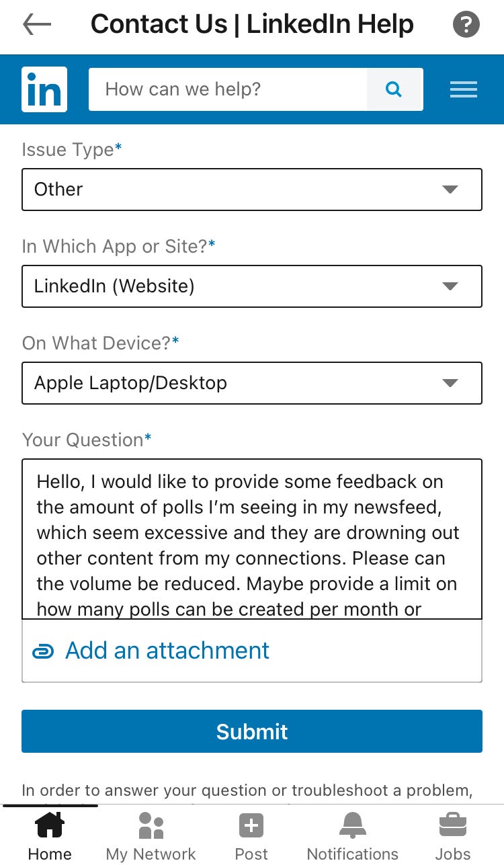Click the Add an attachment link
The height and width of the screenshot is (865, 504).
[x=167, y=651]
